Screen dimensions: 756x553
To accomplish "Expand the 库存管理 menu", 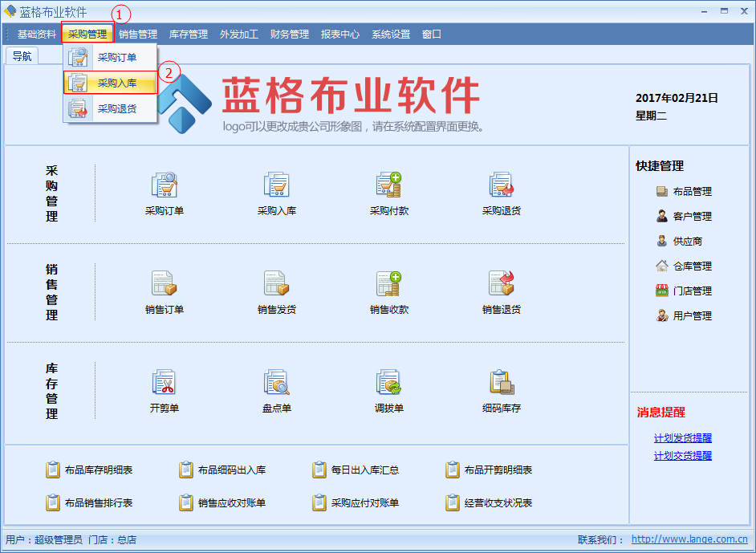I will [189, 35].
